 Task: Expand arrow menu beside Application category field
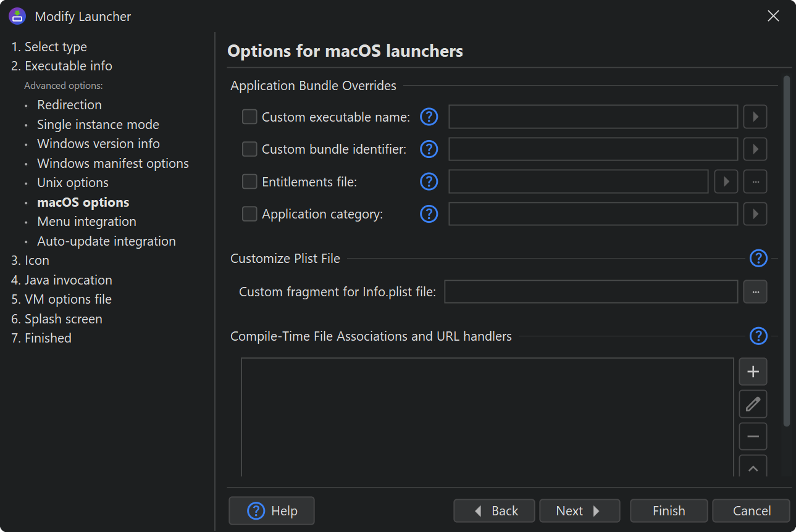(x=755, y=214)
